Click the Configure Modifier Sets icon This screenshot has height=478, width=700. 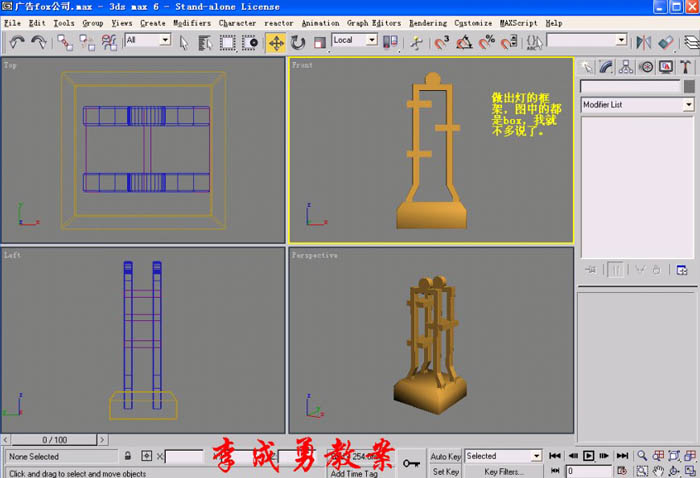tap(682, 270)
